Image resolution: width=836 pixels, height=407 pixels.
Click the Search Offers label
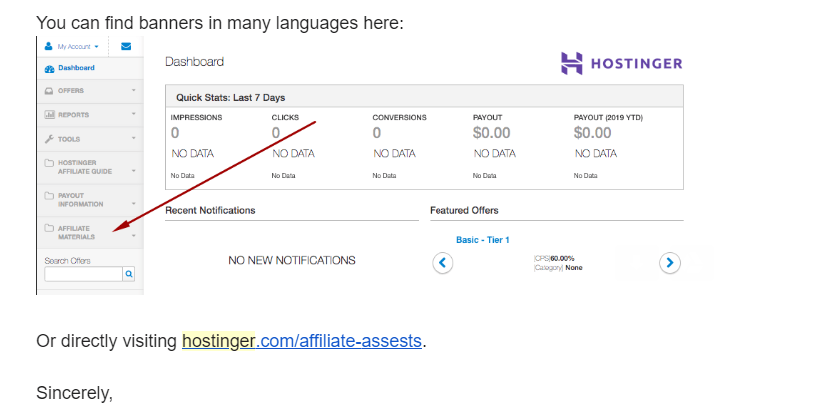click(x=67, y=261)
